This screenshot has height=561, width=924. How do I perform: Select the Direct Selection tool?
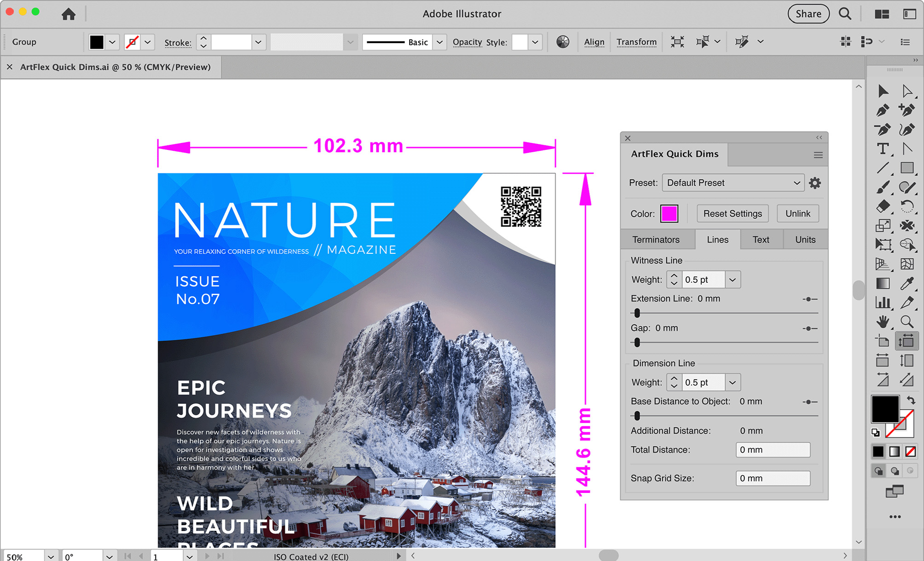pos(907,91)
